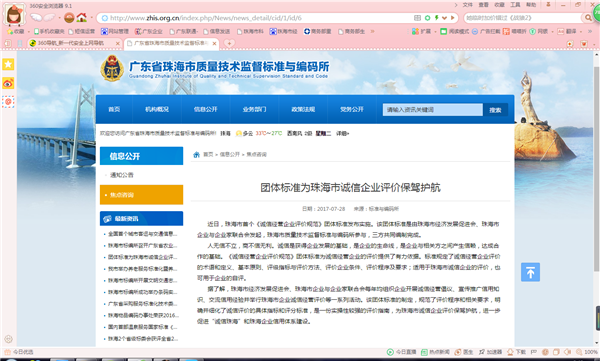The width and height of the screenshot is (600, 361).
Task: Open the 网站管理 bookmark
Action: point(115,31)
